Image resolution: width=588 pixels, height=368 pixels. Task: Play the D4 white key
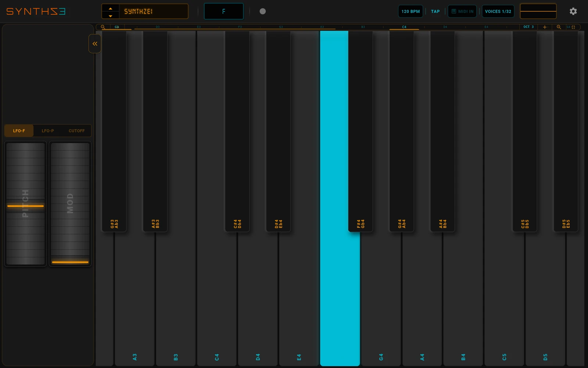point(258,299)
